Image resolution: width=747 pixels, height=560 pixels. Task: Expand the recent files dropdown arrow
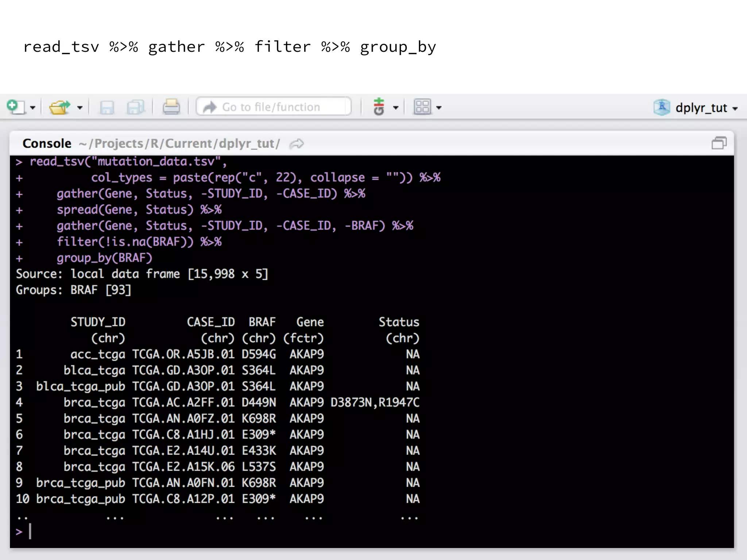[x=80, y=108]
